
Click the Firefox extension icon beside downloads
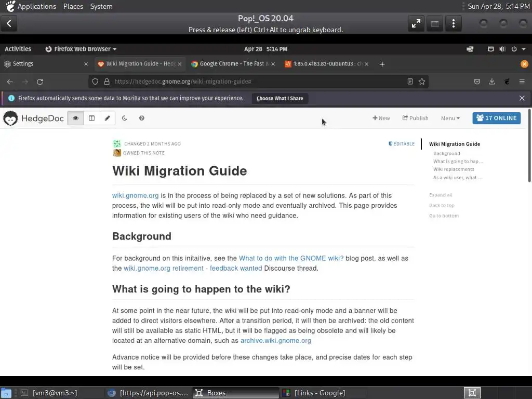(507, 82)
